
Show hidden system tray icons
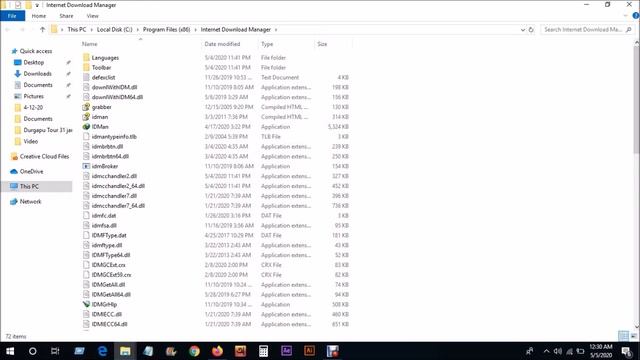546,351
